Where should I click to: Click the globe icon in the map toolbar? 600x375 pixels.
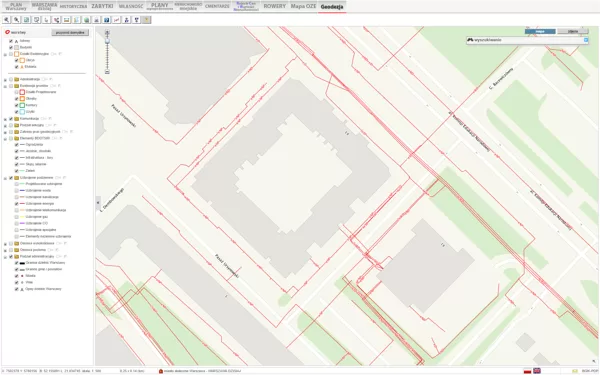pyautogui.click(x=86, y=20)
